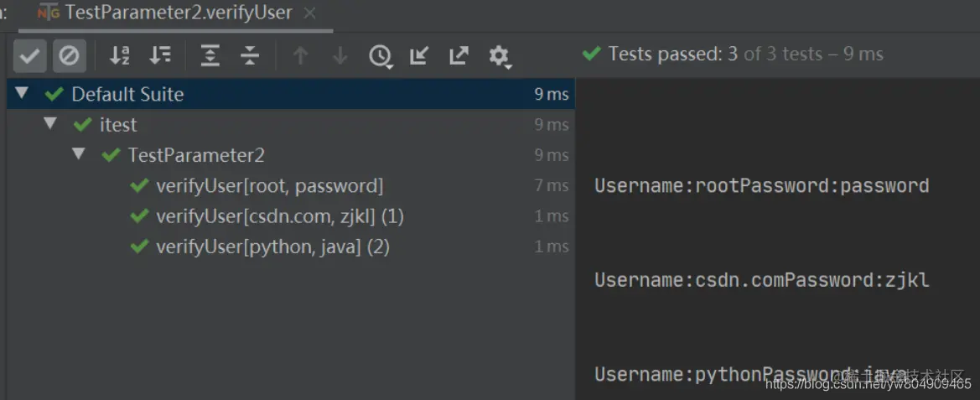Toggle Show Passed tests checkmark button
This screenshot has width=980, height=400.
click(29, 55)
